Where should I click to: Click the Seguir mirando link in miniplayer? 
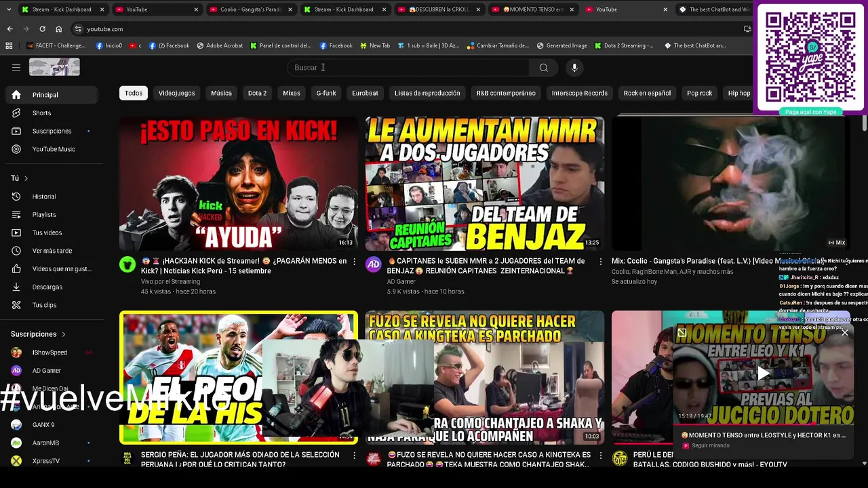[x=711, y=445]
